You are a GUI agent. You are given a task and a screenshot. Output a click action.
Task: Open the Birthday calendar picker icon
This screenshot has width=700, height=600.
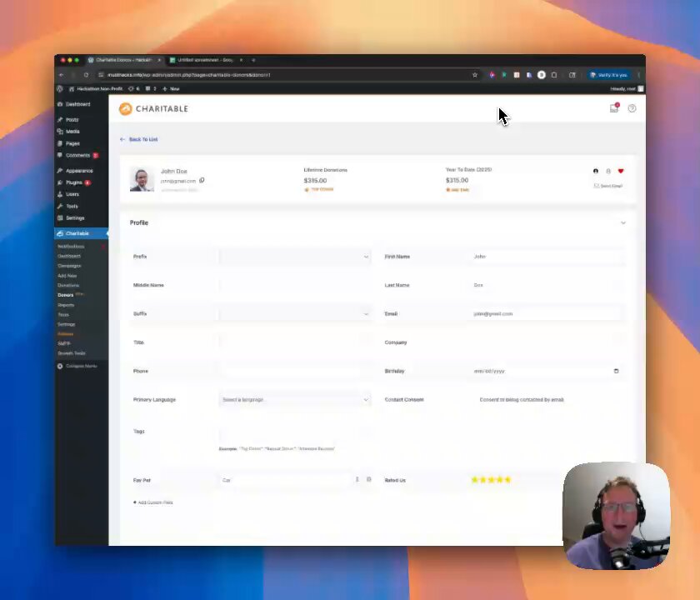coord(616,371)
